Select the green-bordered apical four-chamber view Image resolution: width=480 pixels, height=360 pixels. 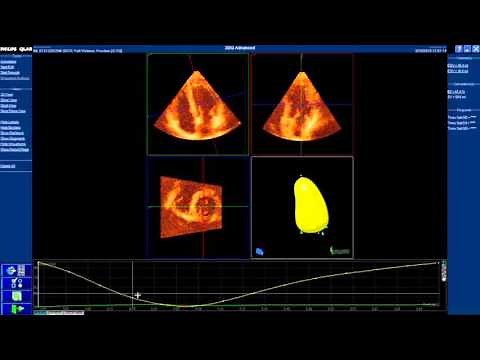point(198,104)
